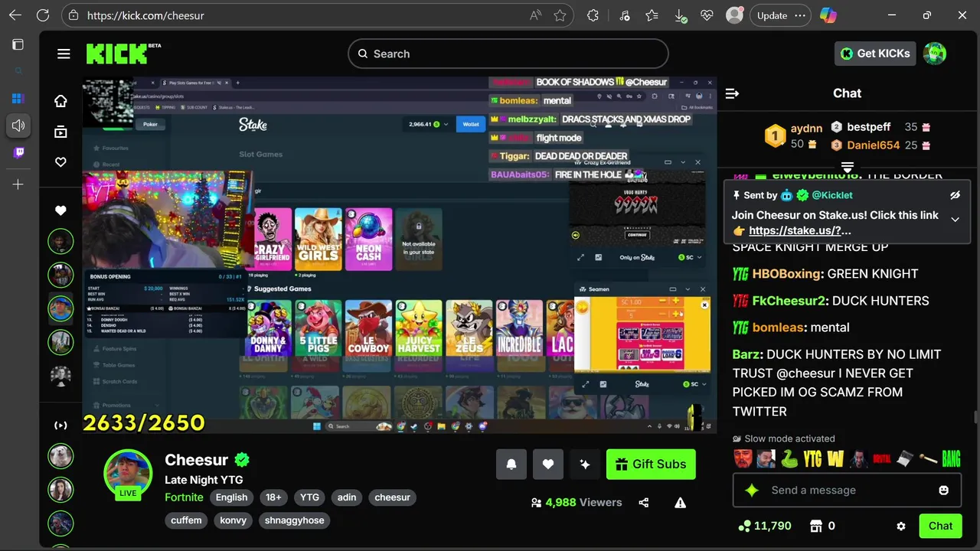Image resolution: width=980 pixels, height=551 pixels.
Task: Add new item with sidebar plus icon
Action: coord(18,184)
